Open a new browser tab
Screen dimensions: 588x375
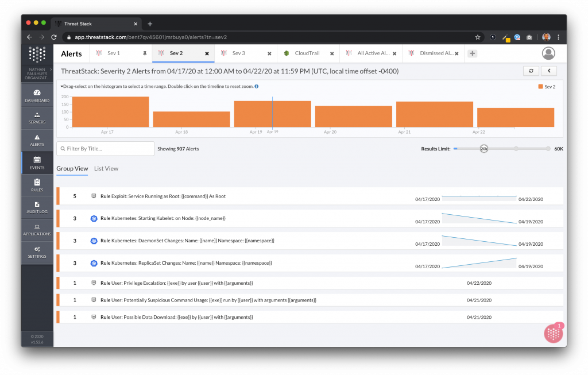(x=150, y=24)
